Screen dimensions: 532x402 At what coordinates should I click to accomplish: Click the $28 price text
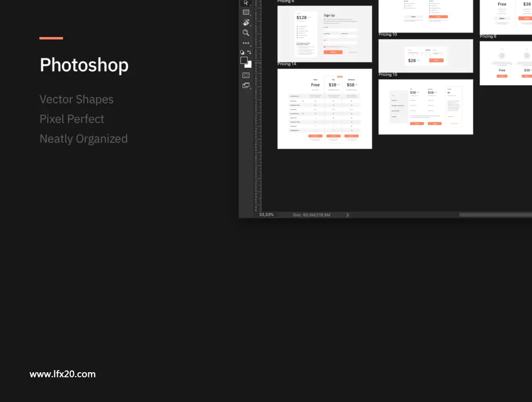[x=412, y=61]
